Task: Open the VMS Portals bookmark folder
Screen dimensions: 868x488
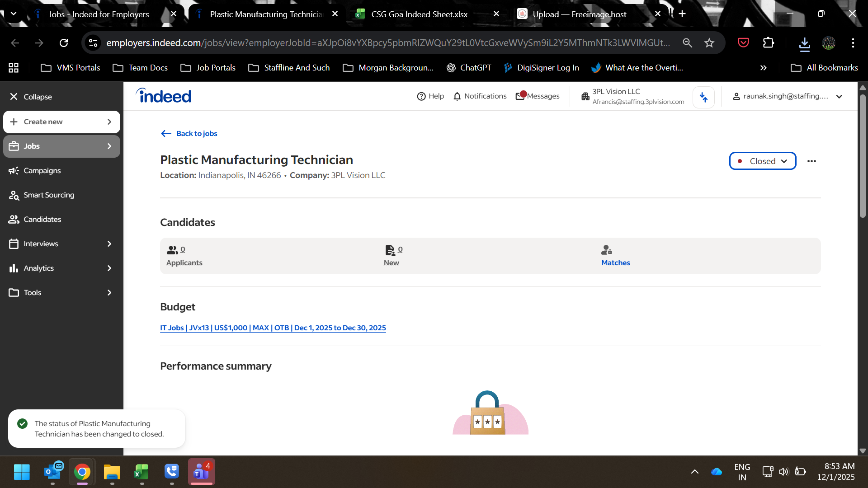Action: tap(70, 68)
